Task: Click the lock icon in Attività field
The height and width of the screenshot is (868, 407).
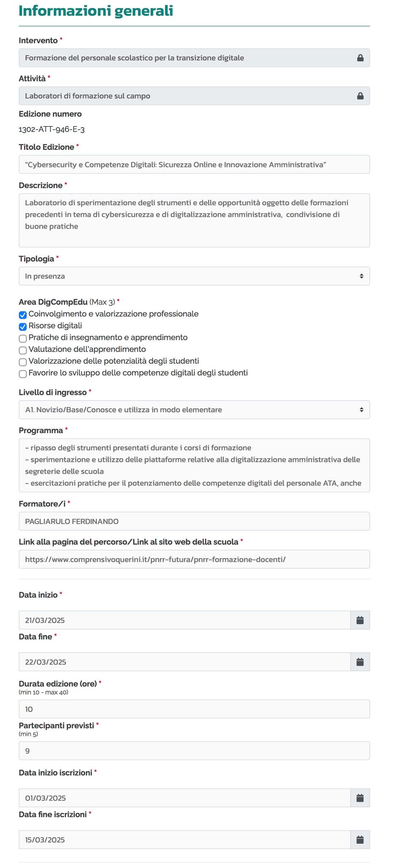Action: 360,96
